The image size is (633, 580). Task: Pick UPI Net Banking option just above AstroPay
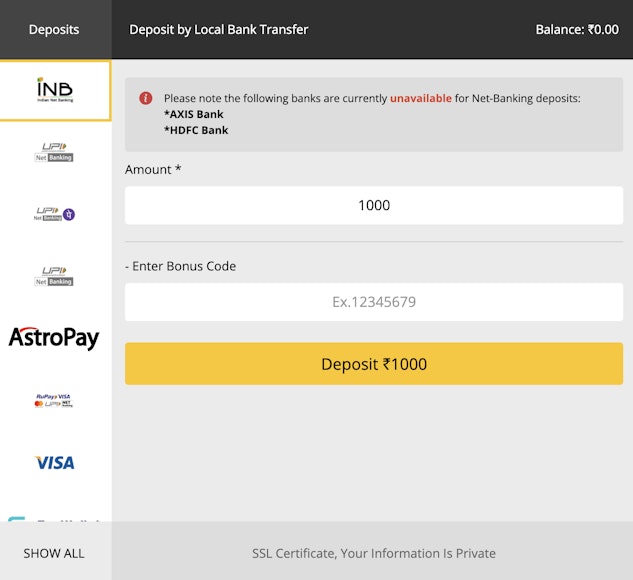pos(55,276)
